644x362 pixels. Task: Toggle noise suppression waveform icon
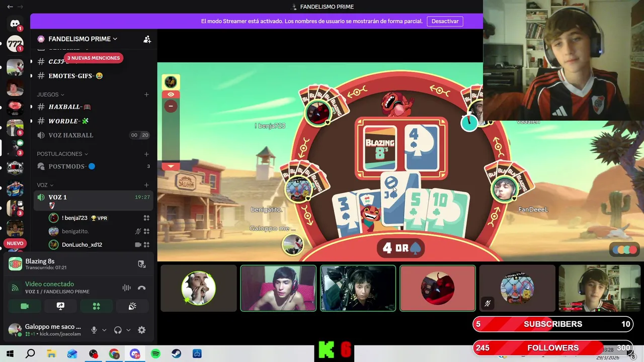click(126, 288)
